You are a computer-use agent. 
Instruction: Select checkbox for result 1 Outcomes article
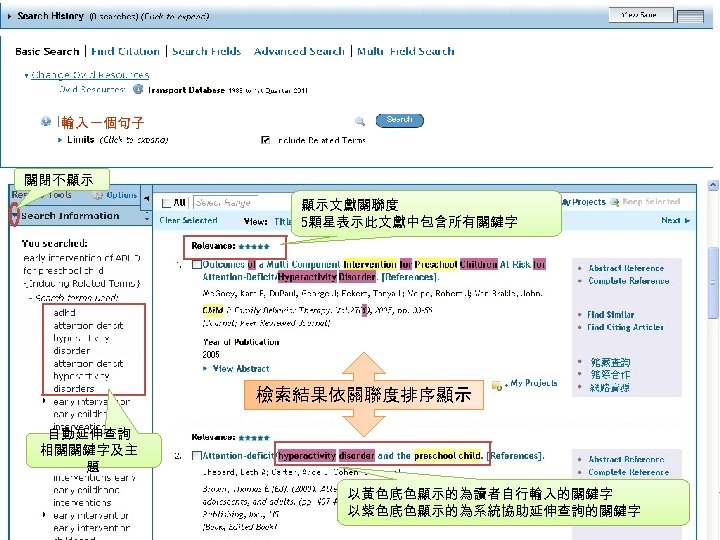point(197,264)
